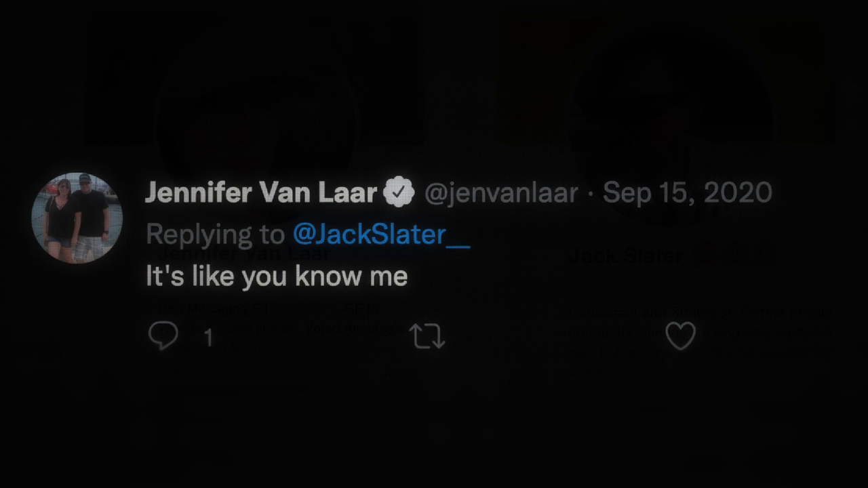This screenshot has height=488, width=868.
Task: Open Jennifer Van Laar's profile photo
Action: click(x=77, y=218)
